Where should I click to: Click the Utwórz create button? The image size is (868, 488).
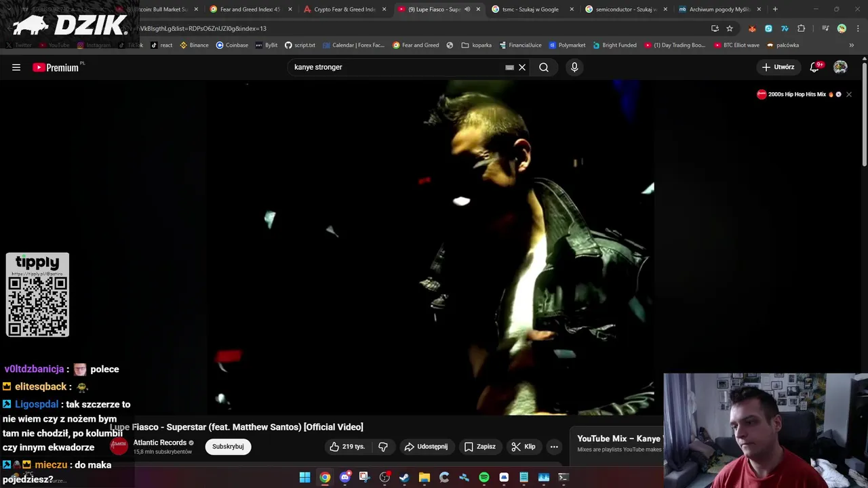tap(778, 67)
